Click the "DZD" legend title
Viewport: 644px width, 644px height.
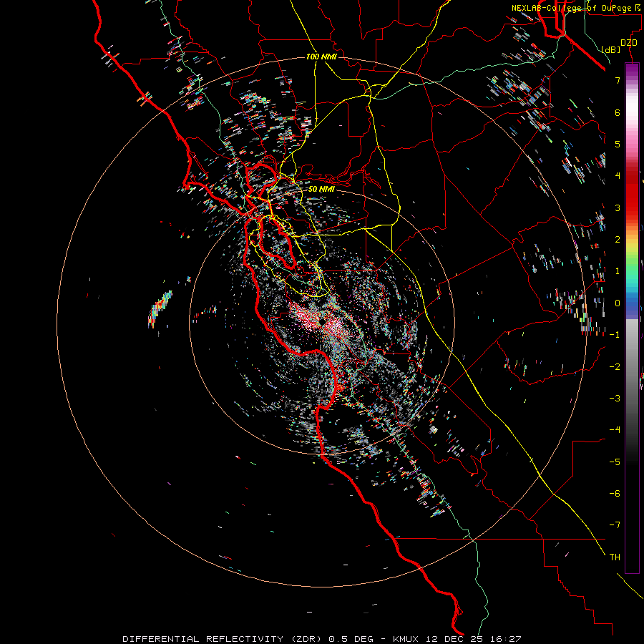pyautogui.click(x=629, y=43)
